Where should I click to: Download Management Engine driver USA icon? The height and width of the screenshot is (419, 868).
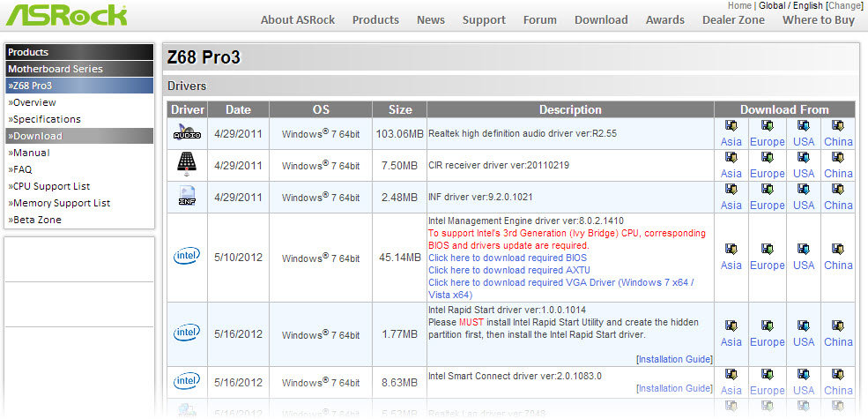coord(804,250)
